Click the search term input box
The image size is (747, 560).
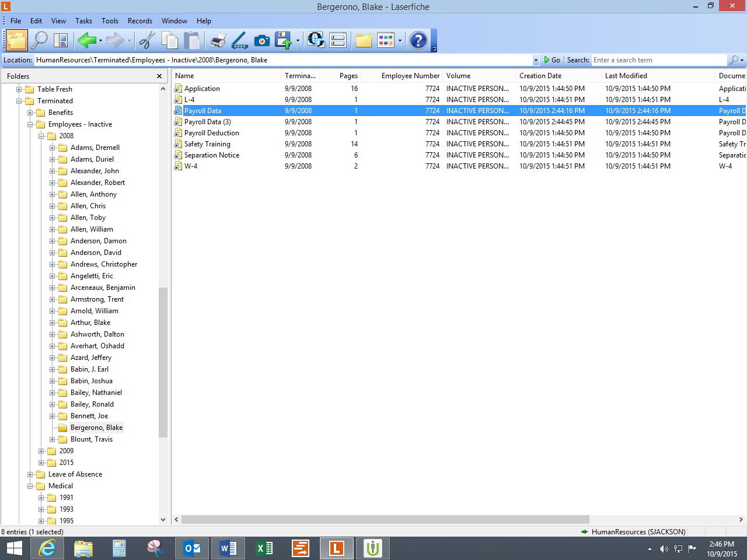[x=659, y=60]
